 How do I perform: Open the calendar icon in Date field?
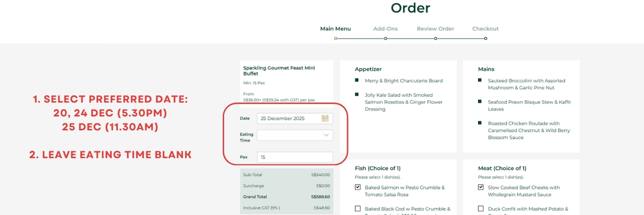[325, 119]
